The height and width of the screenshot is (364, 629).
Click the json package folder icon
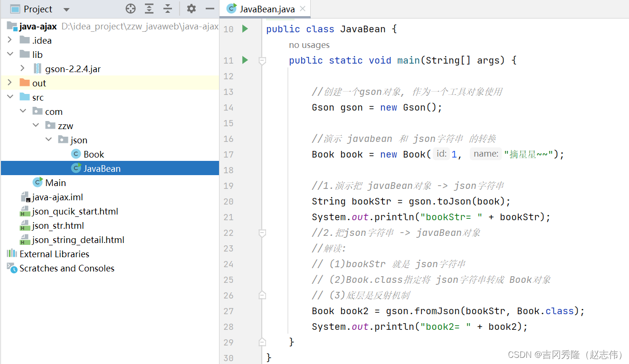point(63,140)
